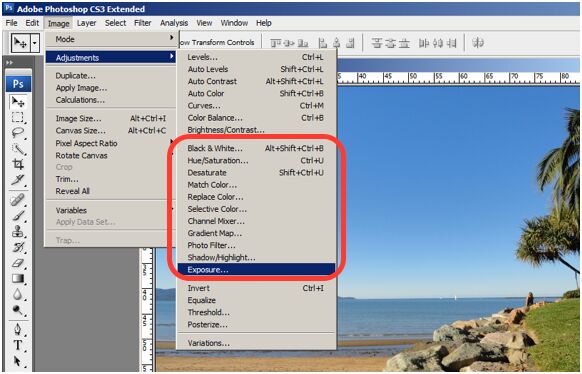Open the Select menu

115,23
